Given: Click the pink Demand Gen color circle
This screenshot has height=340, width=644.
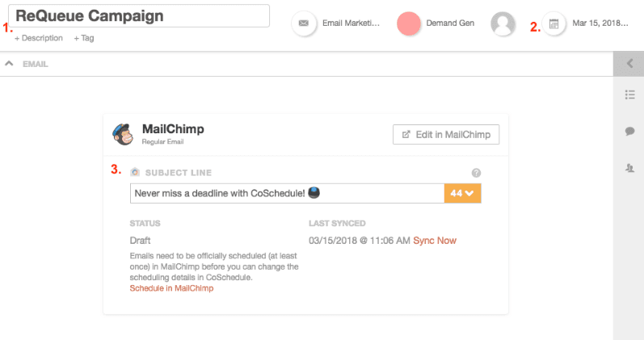Looking at the screenshot, I should [408, 23].
